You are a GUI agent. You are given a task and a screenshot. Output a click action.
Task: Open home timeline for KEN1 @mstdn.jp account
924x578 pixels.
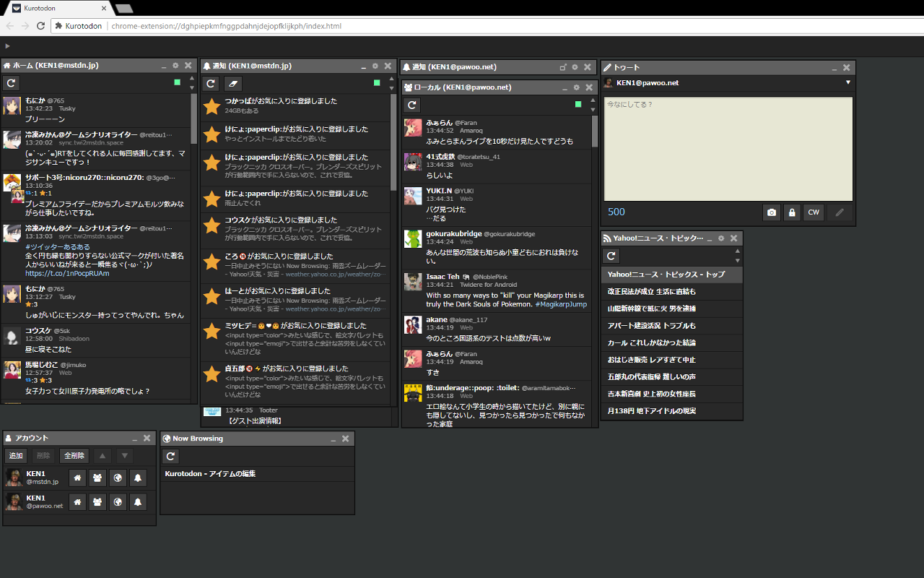(78, 478)
